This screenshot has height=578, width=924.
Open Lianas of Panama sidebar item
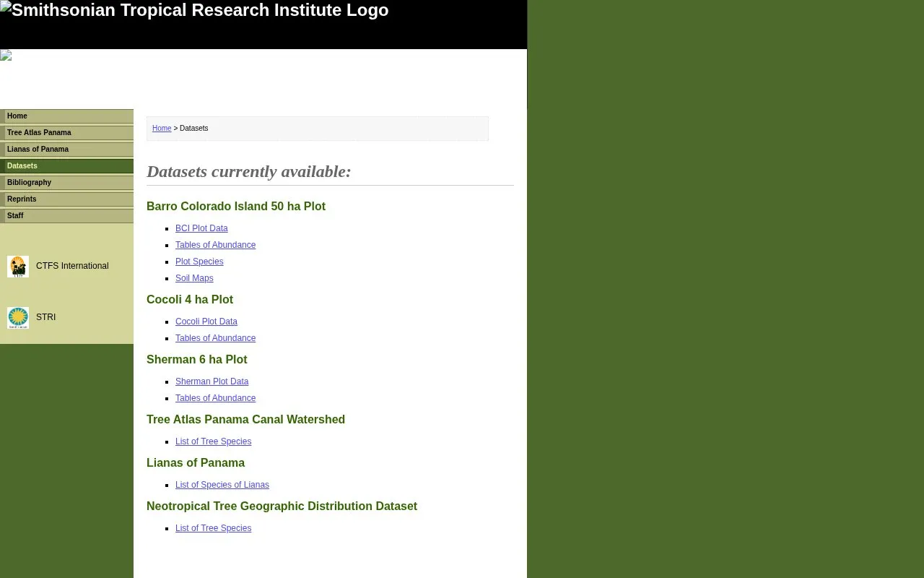pyautogui.click(x=67, y=150)
